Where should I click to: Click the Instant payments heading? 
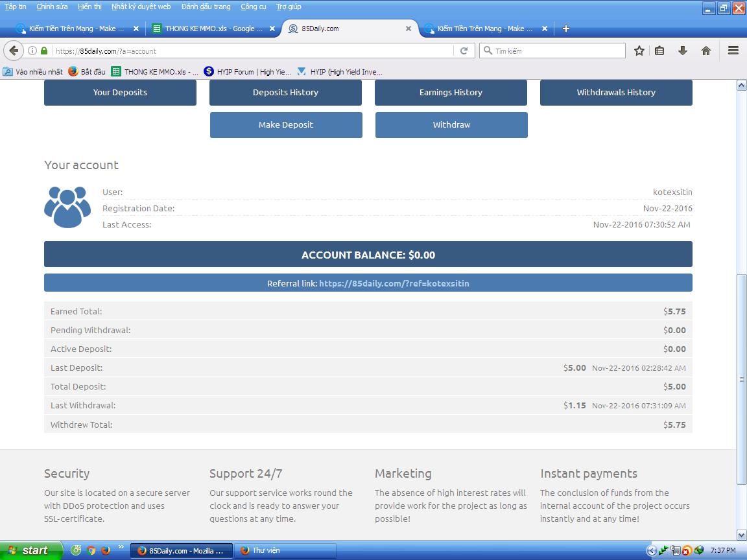pyautogui.click(x=588, y=473)
